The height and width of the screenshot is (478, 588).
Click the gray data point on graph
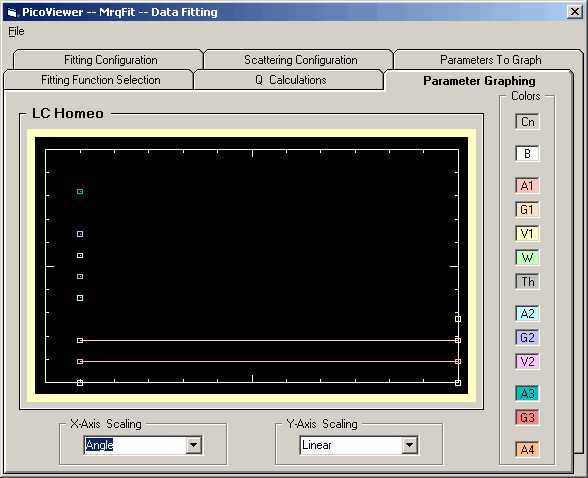coord(80,277)
